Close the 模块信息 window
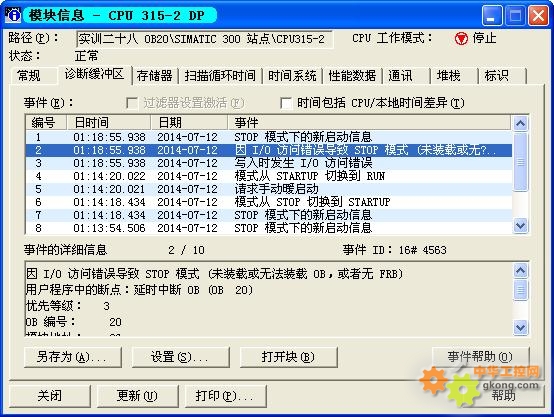The height and width of the screenshot is (417, 554). [538, 16]
